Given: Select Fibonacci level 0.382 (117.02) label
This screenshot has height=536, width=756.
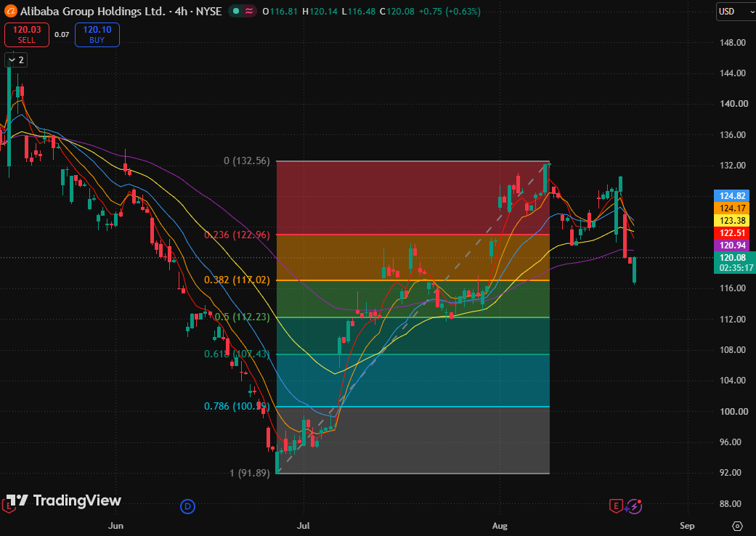Looking at the screenshot, I should (x=237, y=280).
